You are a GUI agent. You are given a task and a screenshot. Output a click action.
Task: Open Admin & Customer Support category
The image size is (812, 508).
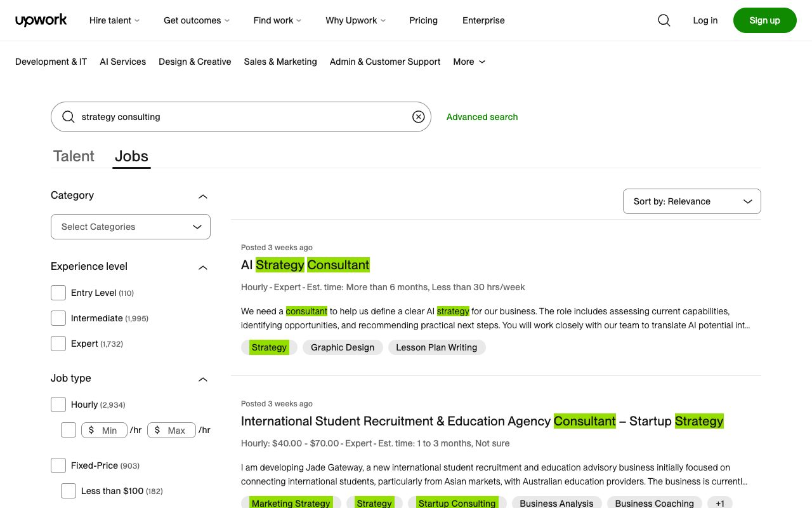coord(385,62)
